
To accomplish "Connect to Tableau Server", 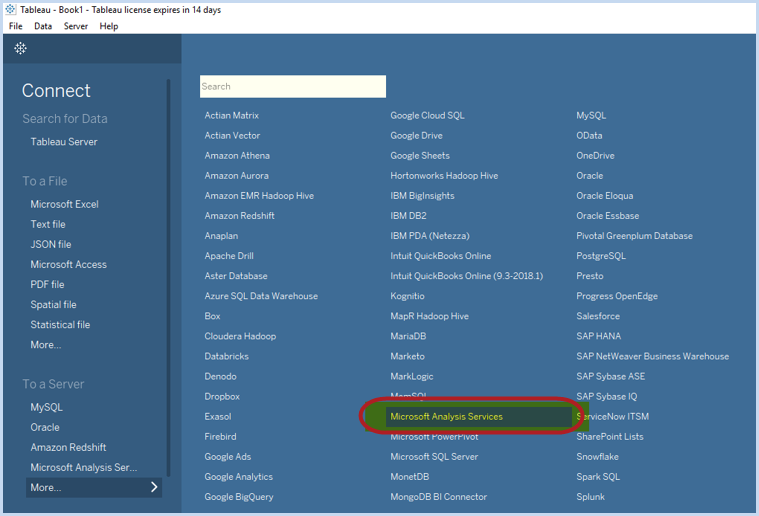I will (x=64, y=142).
